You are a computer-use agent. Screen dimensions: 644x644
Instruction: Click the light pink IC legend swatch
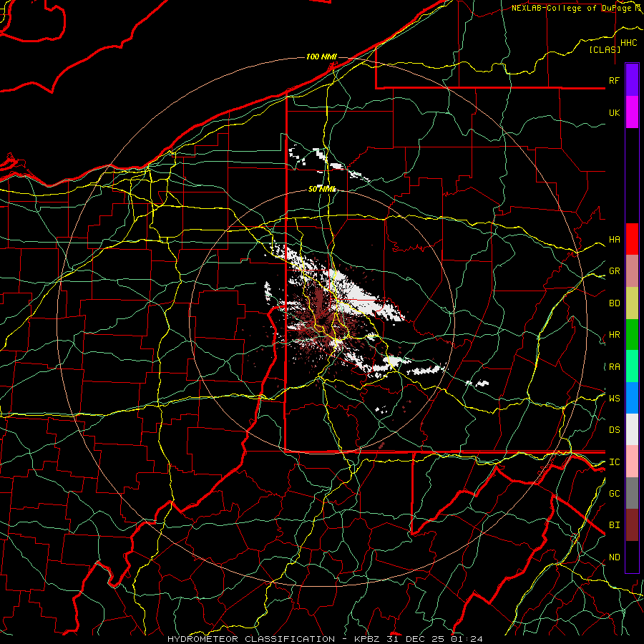pyautogui.click(x=632, y=462)
